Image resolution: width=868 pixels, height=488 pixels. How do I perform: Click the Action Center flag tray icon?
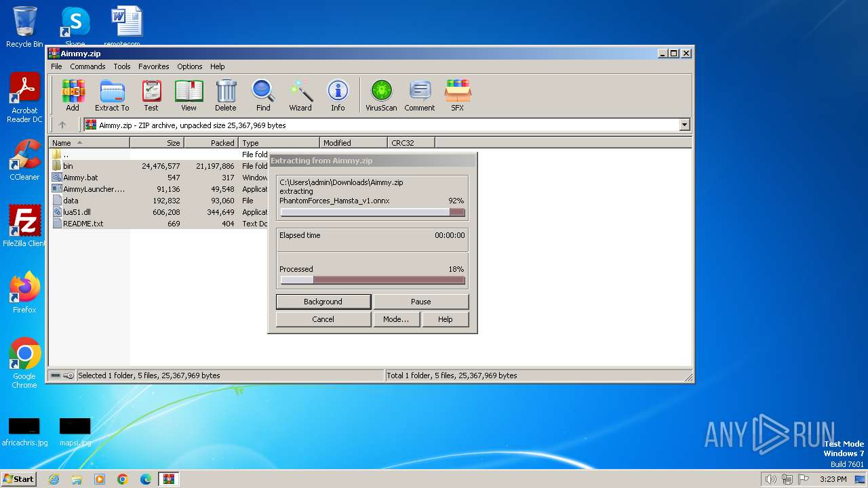click(x=804, y=479)
